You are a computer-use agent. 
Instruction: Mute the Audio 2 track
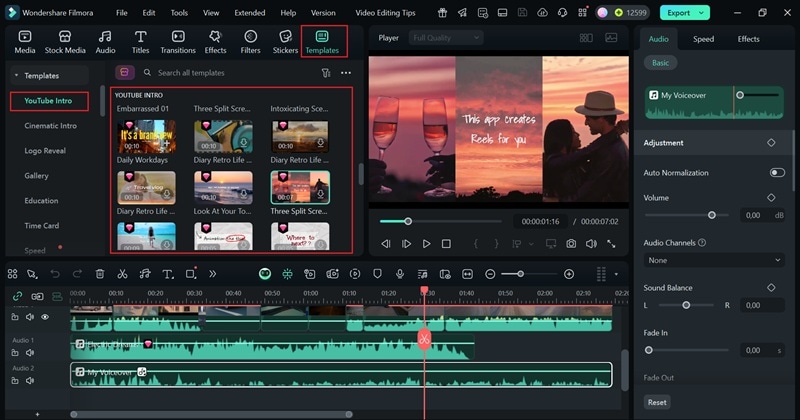coord(29,381)
